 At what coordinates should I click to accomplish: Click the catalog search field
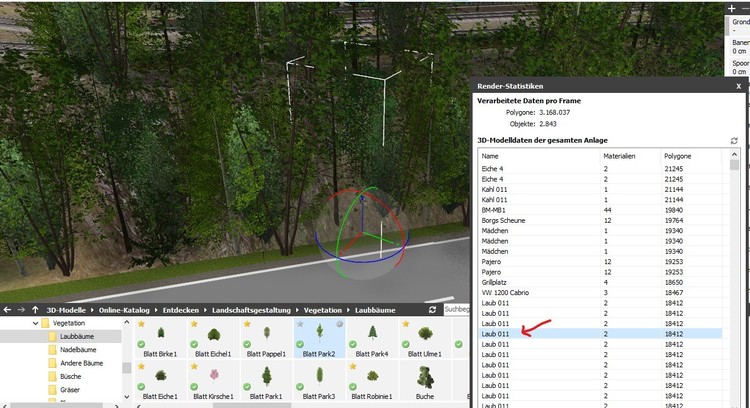tap(455, 310)
